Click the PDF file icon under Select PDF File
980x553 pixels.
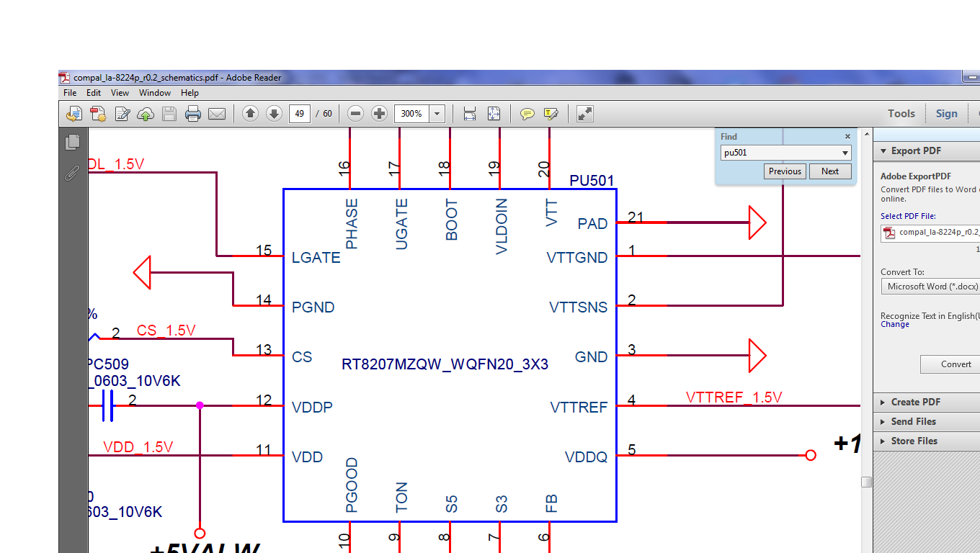[x=889, y=232]
